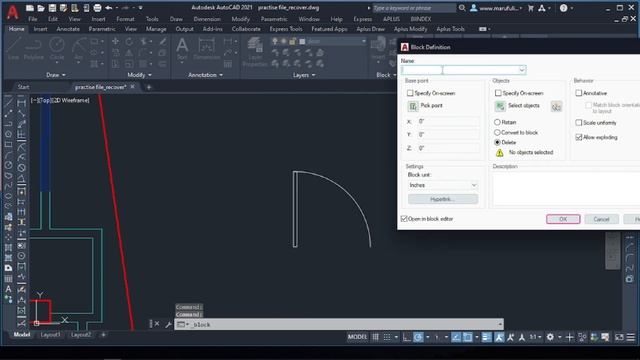Click the Pick point icon button
The width and height of the screenshot is (640, 360).
click(x=413, y=106)
